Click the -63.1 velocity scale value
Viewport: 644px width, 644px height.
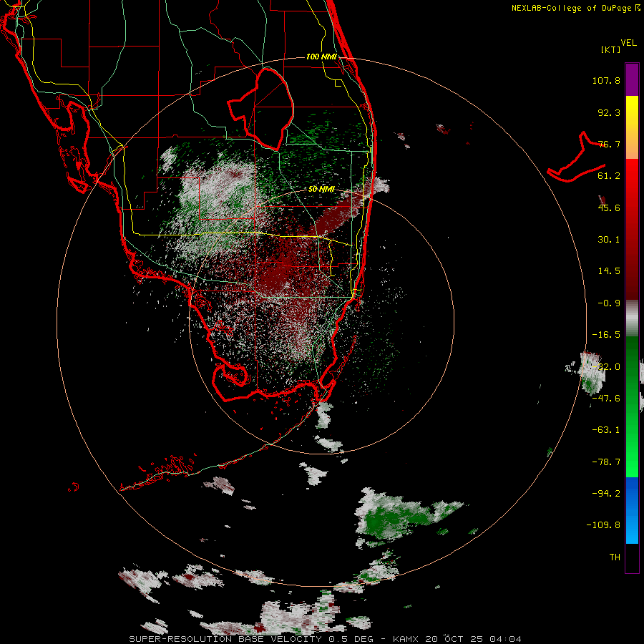(606, 430)
